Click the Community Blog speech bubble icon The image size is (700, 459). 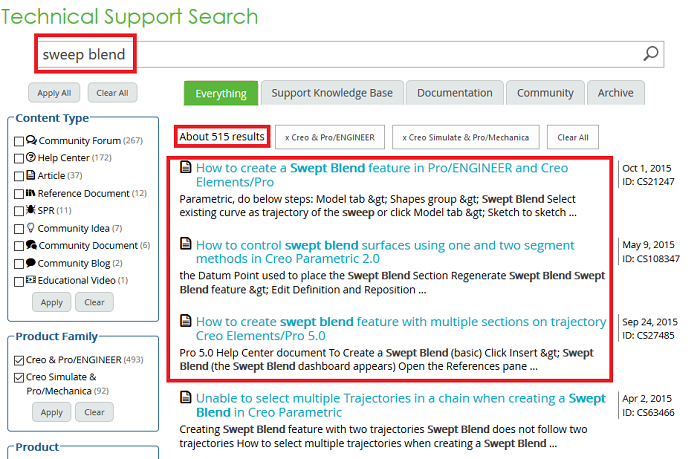[x=30, y=263]
